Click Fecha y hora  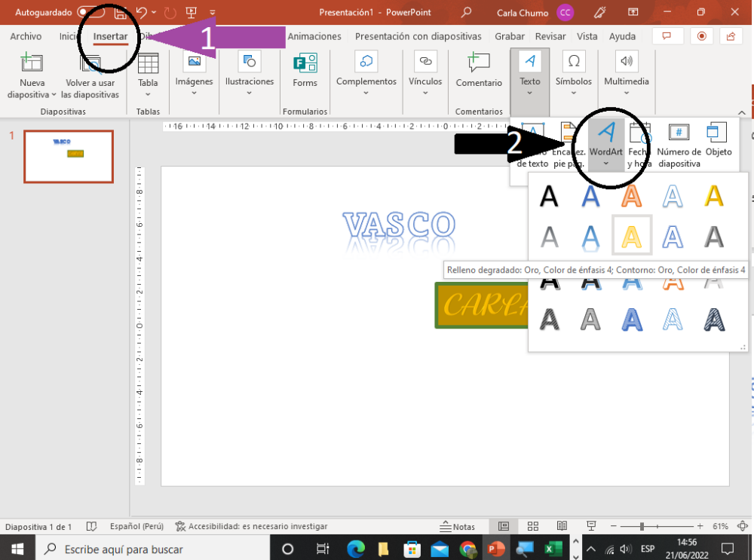[x=639, y=144]
